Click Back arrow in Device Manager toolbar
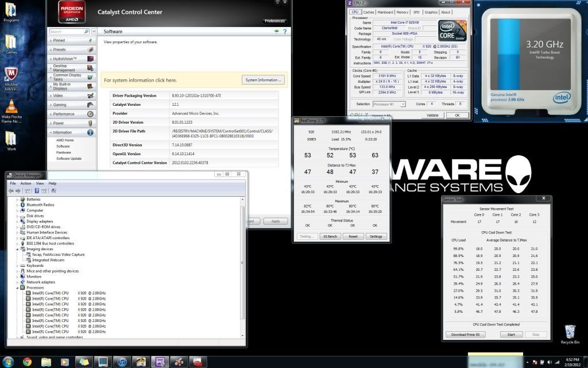 coord(11,191)
